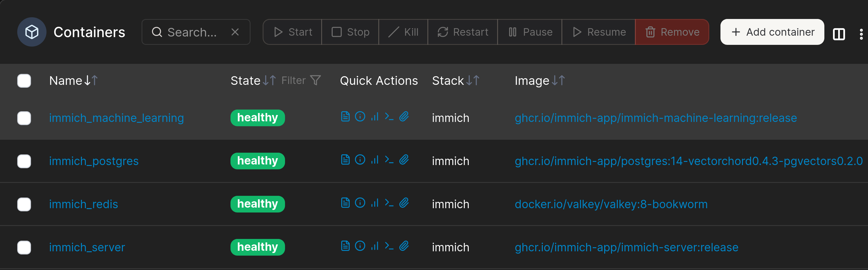Click the Add container button
Image resolution: width=868 pixels, height=270 pixels.
(772, 32)
